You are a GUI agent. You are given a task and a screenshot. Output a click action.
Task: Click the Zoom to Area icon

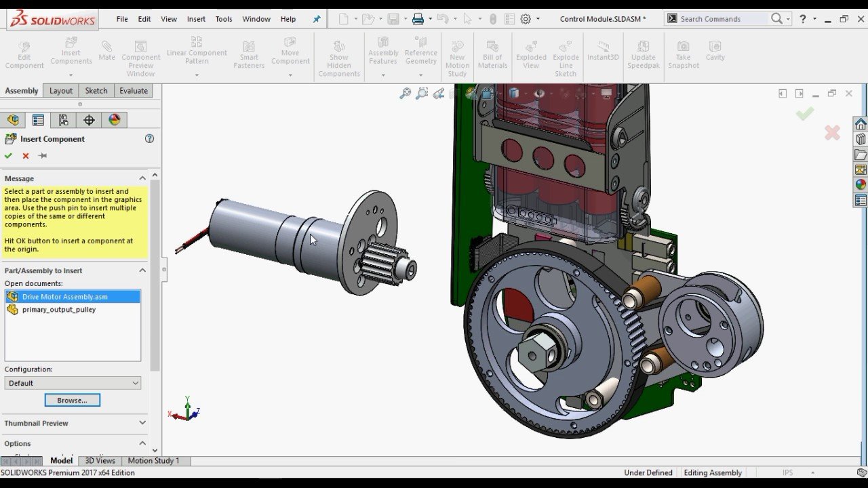(x=422, y=94)
